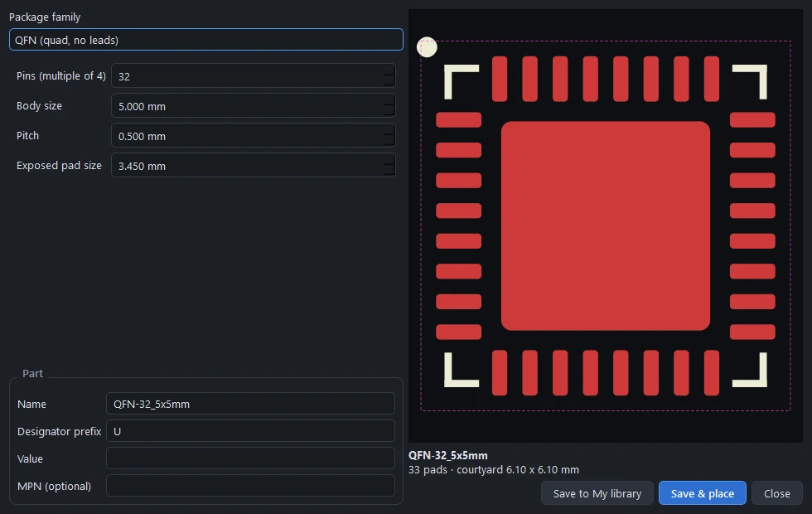Click the '33 pads · courtyard 6.10 x 6.10 mm' text

[x=494, y=470]
